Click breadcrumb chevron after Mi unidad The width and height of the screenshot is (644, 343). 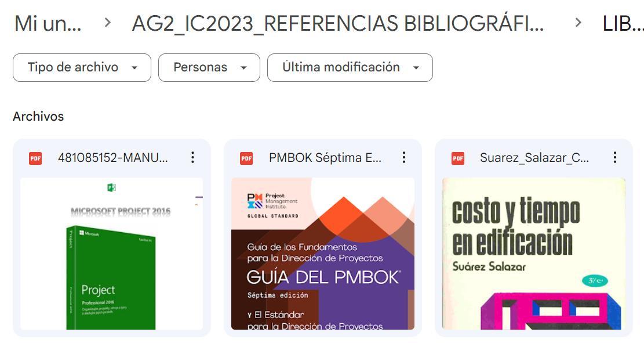[108, 23]
